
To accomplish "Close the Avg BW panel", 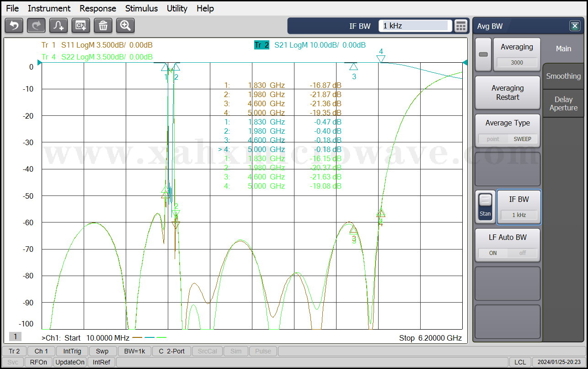I will pyautogui.click(x=575, y=26).
